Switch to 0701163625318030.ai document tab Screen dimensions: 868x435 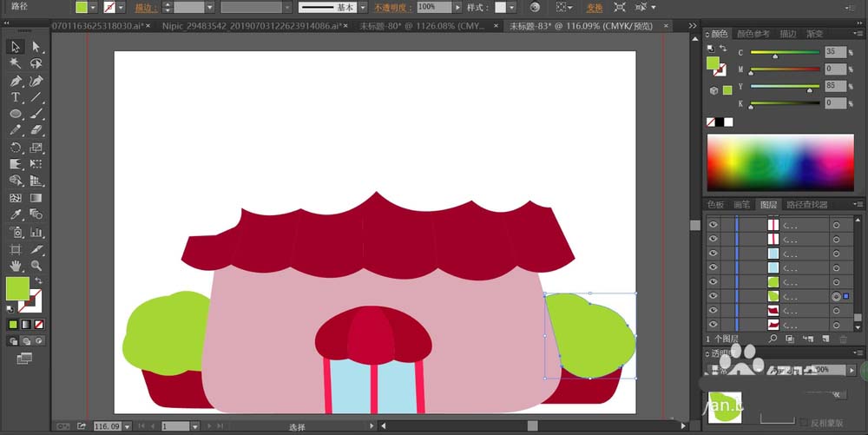click(x=97, y=26)
